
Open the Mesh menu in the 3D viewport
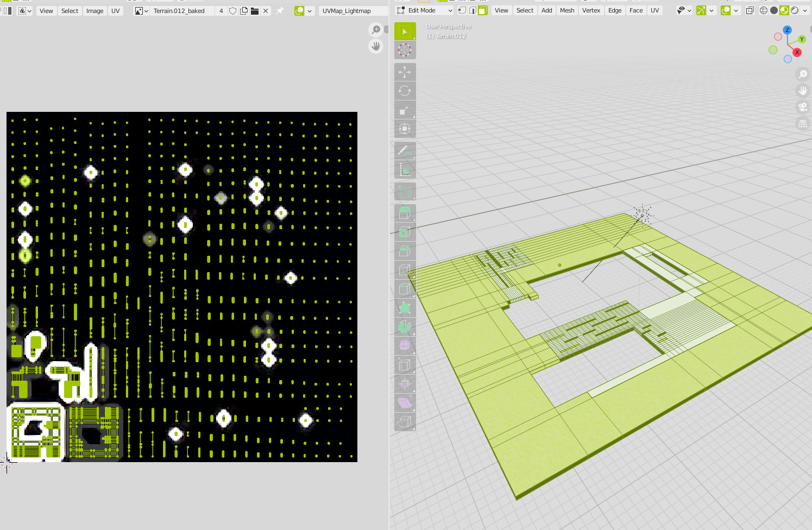click(567, 10)
